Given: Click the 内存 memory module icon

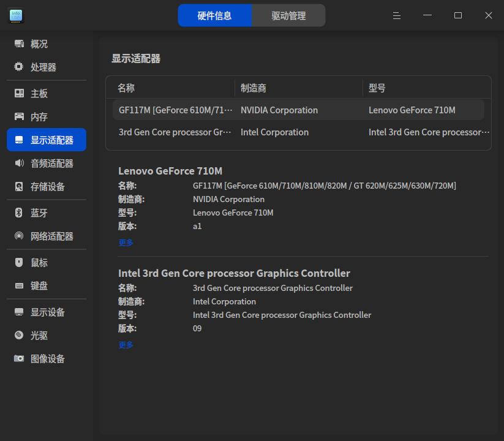Looking at the screenshot, I should coord(19,116).
